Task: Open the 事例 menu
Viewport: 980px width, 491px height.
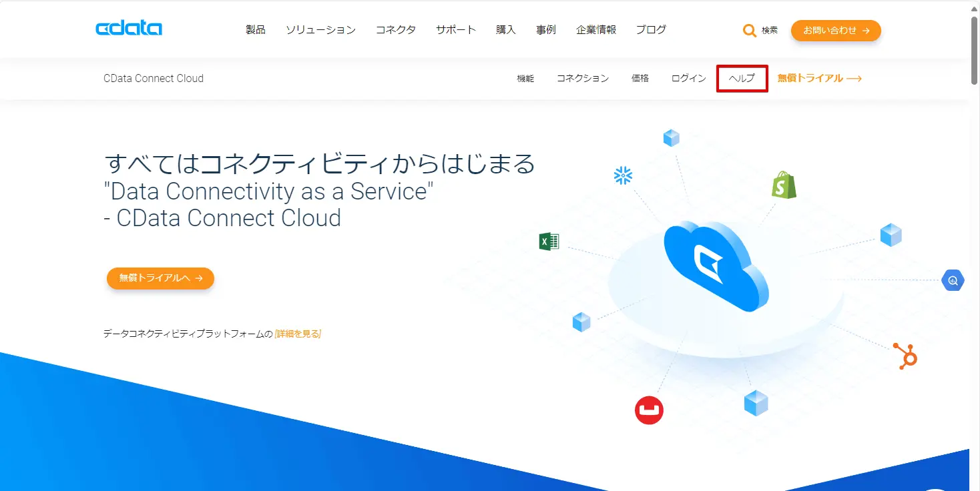Action: click(x=546, y=30)
